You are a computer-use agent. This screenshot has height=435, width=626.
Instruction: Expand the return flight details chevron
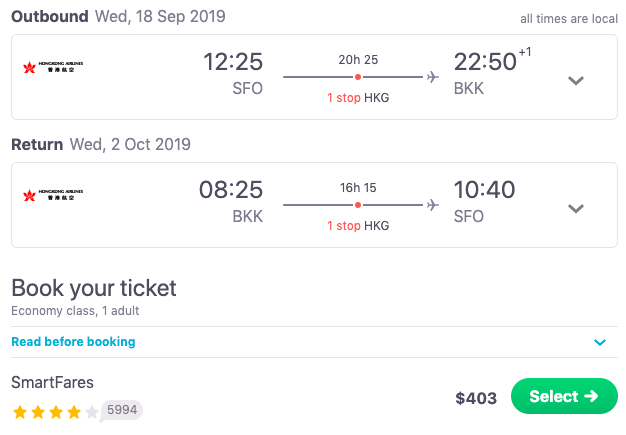point(575,208)
